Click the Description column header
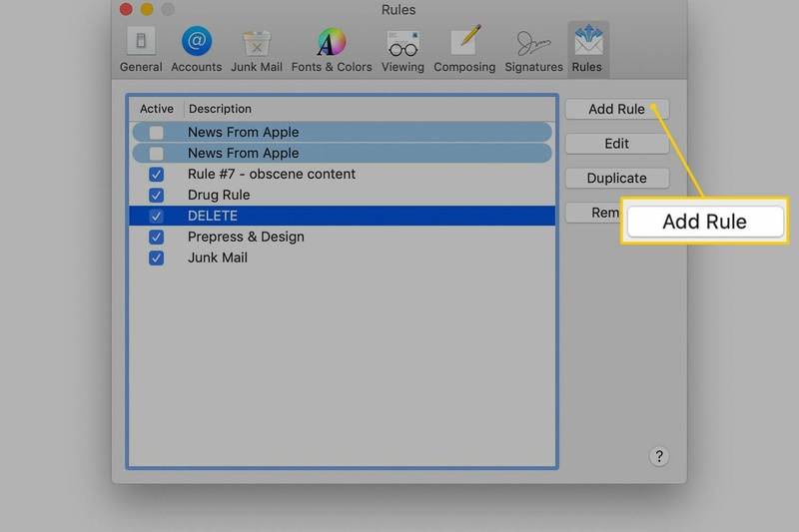The width and height of the screenshot is (799, 532). (370, 109)
